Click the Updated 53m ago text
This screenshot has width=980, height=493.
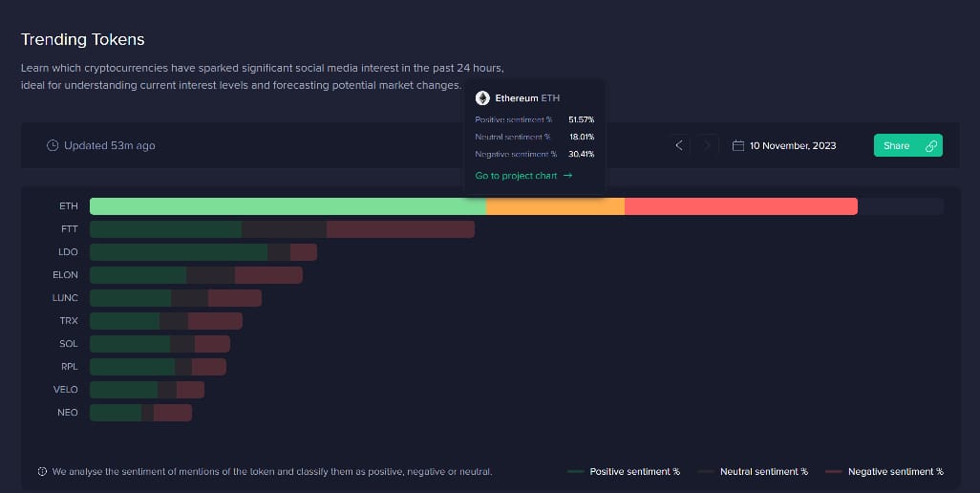(110, 145)
